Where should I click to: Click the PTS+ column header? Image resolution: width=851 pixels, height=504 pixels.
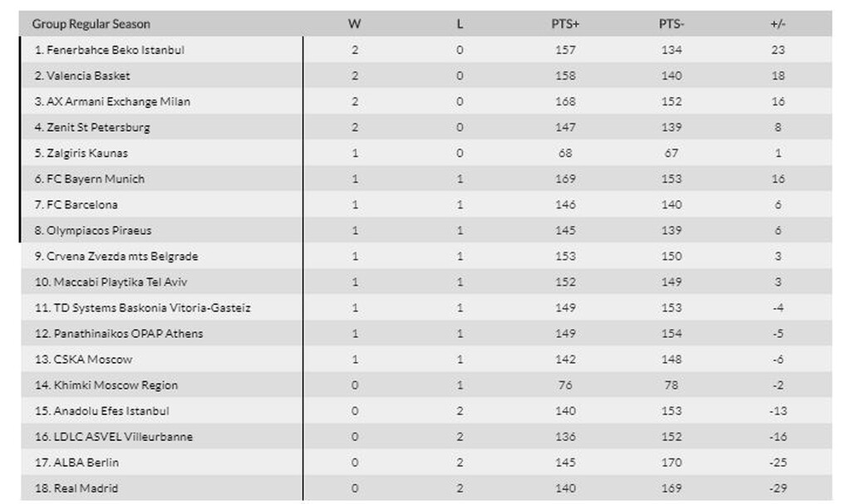point(565,24)
